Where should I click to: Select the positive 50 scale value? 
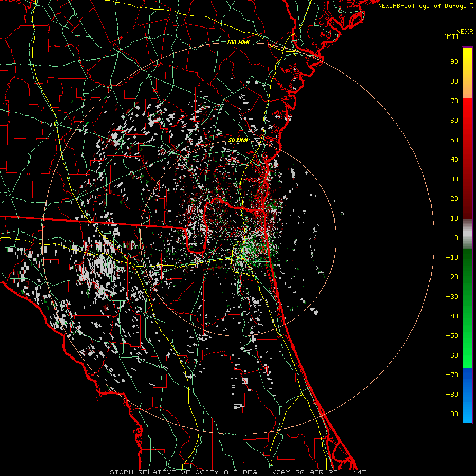454,140
